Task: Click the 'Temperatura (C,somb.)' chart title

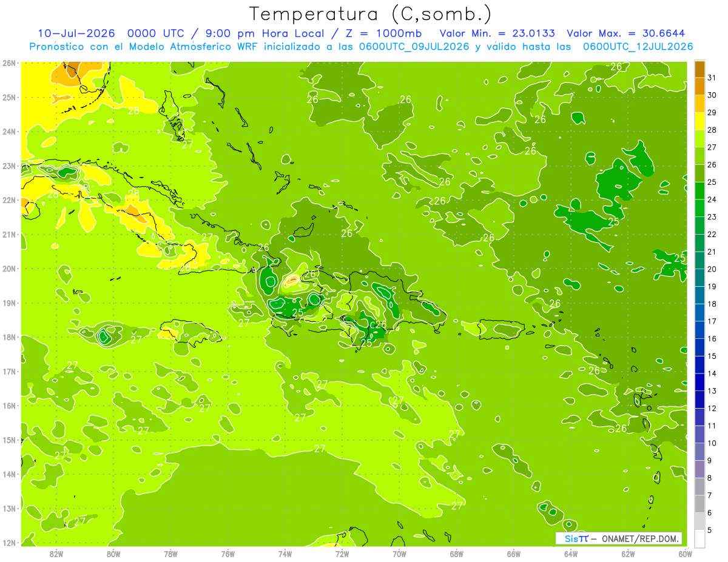Action: (371, 14)
